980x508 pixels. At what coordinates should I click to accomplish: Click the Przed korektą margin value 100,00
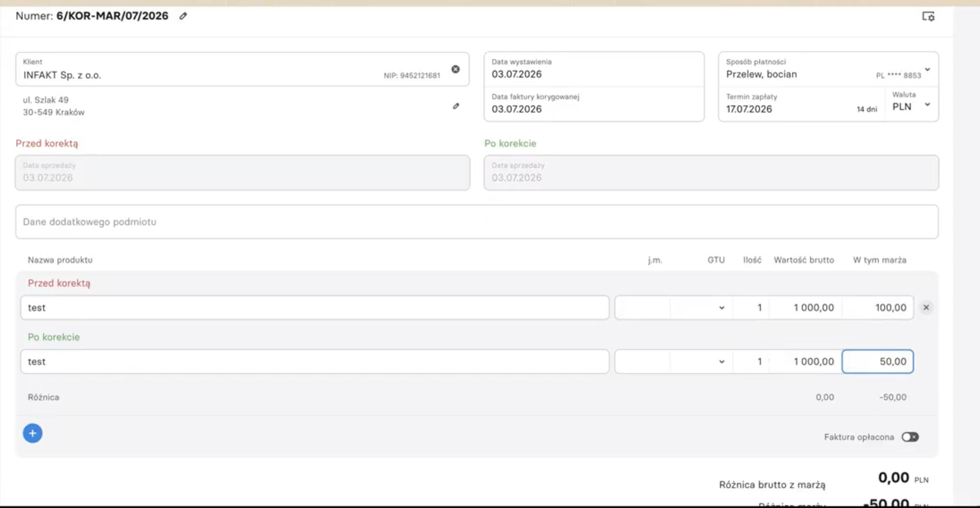[x=878, y=308]
